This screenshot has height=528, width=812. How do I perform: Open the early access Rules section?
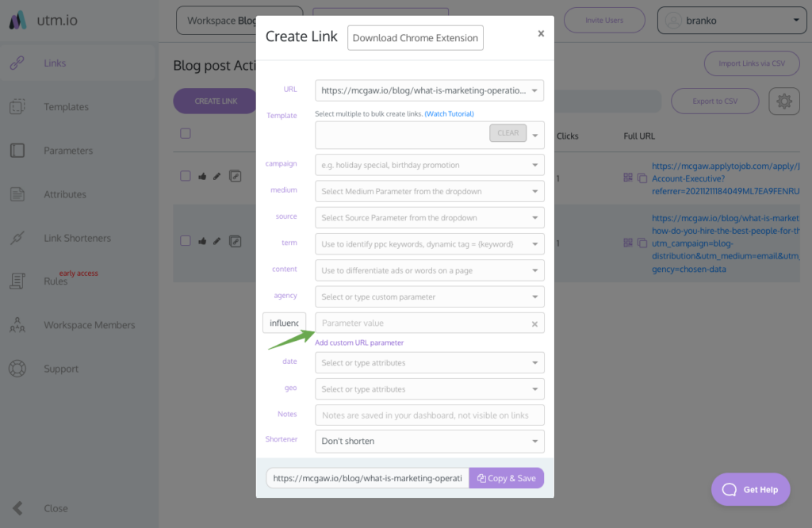click(62, 281)
